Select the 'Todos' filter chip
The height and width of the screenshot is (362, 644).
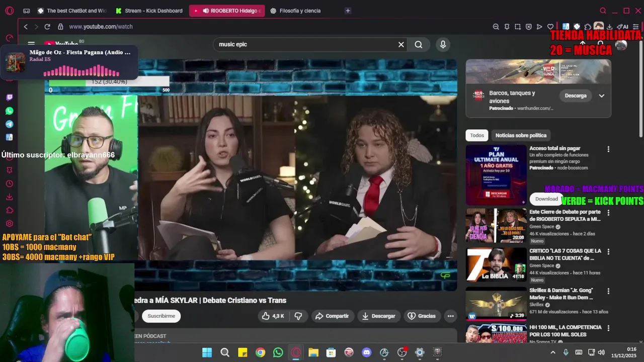(477, 135)
